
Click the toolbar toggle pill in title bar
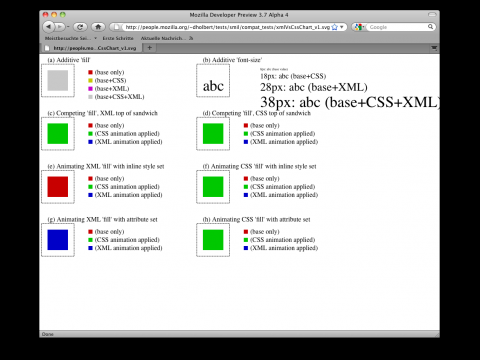pos(432,15)
